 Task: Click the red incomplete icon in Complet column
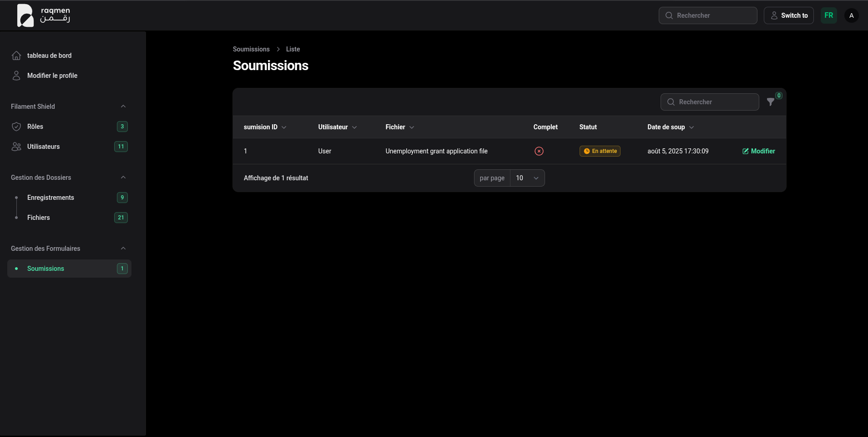[538, 151]
